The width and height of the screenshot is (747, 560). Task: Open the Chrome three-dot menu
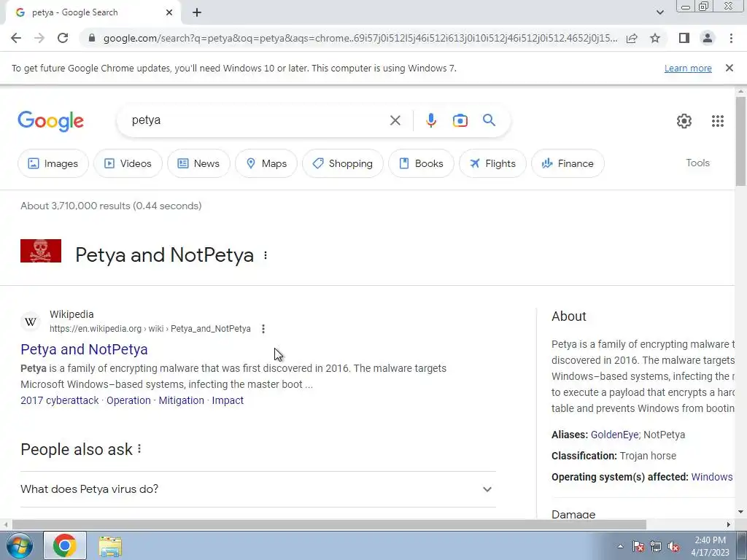[x=731, y=38]
